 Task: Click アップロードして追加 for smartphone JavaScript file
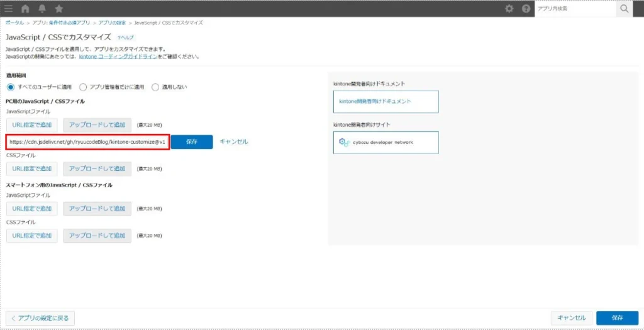pos(97,209)
